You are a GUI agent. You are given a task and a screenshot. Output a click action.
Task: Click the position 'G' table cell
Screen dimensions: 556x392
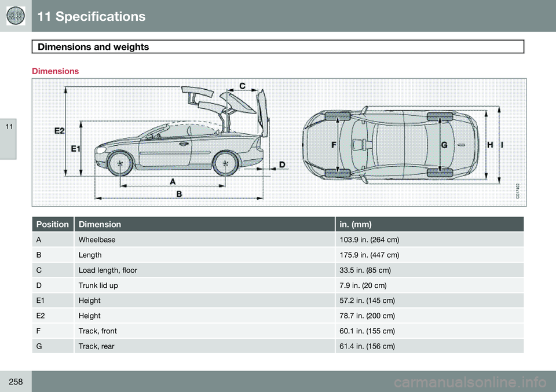[53, 346]
